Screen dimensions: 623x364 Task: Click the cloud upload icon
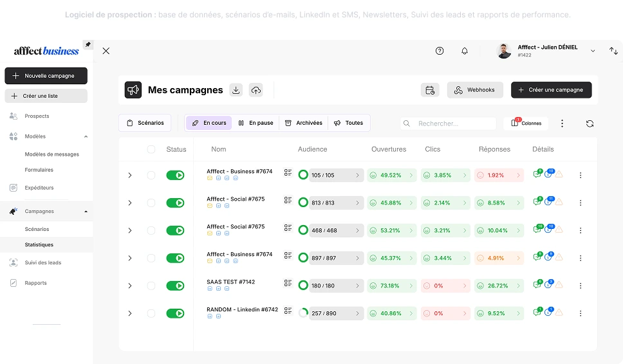coord(256,90)
